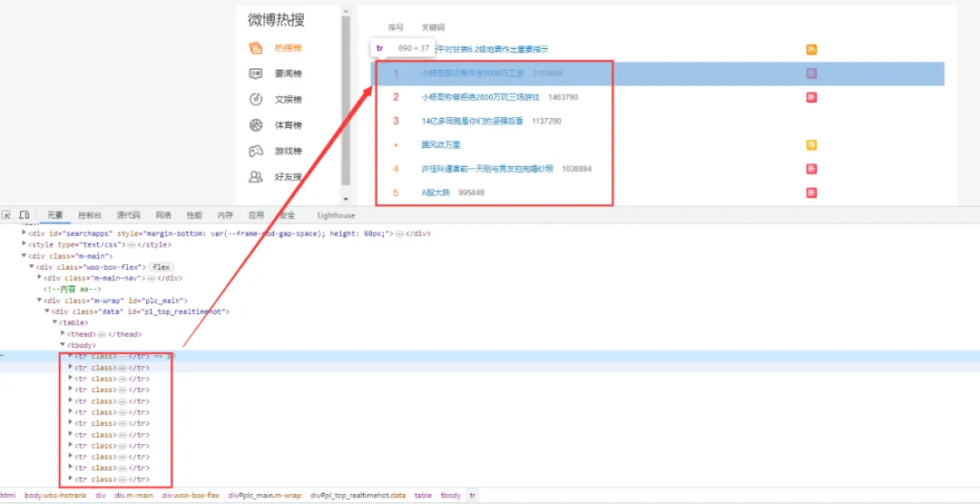Select the html breadcrumb
The width and height of the screenshot is (980, 504).
7,495
